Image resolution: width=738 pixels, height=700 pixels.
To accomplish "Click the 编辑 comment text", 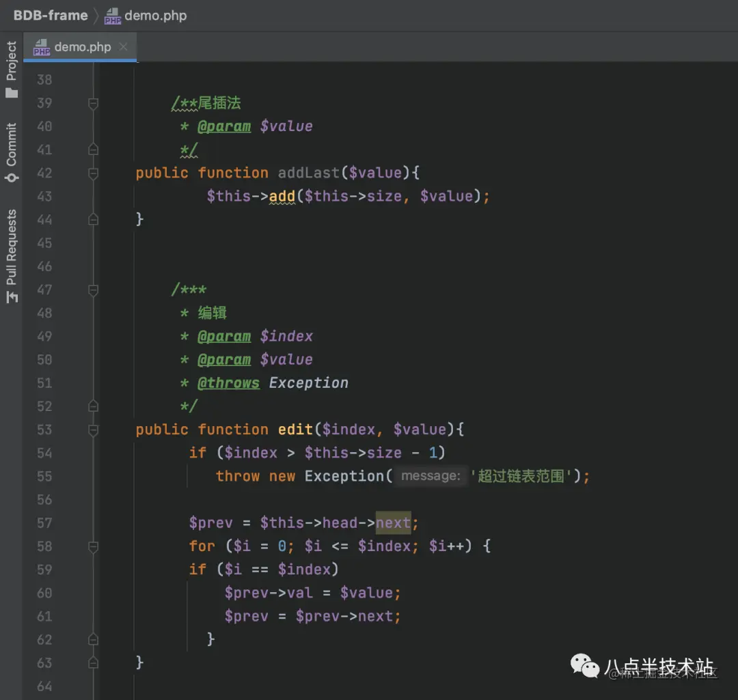I will (x=213, y=313).
